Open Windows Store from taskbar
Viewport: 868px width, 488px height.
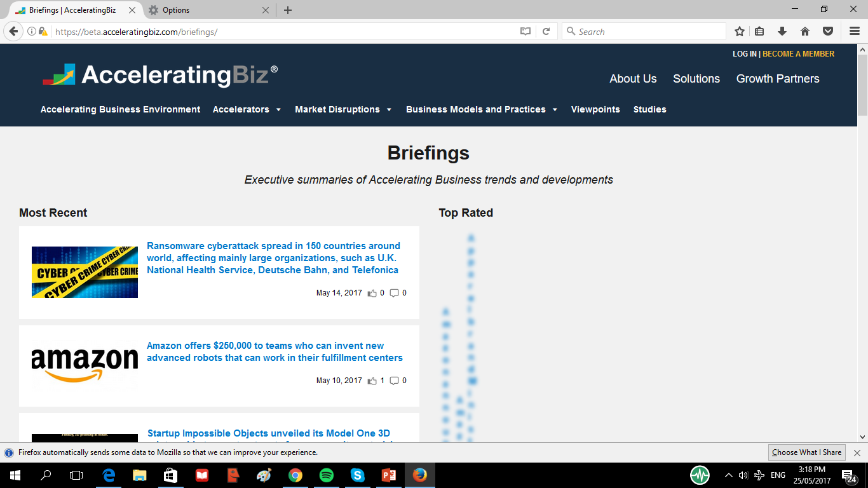[x=171, y=475]
